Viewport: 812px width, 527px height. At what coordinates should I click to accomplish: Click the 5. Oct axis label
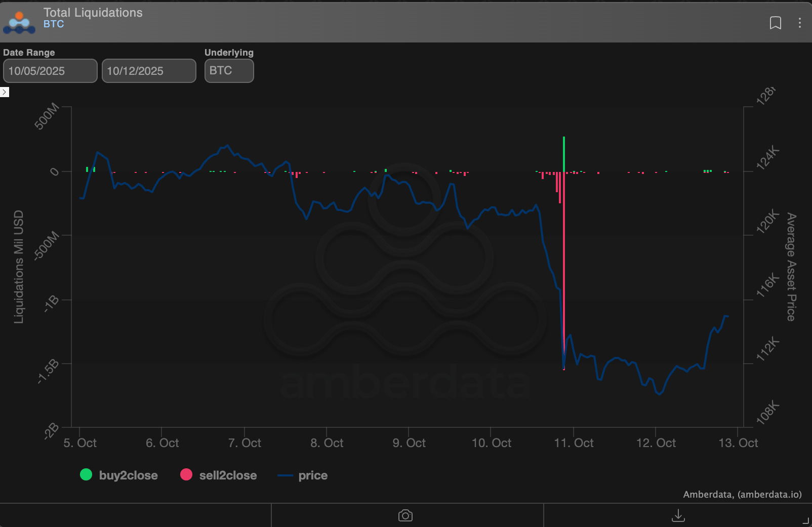point(80,443)
